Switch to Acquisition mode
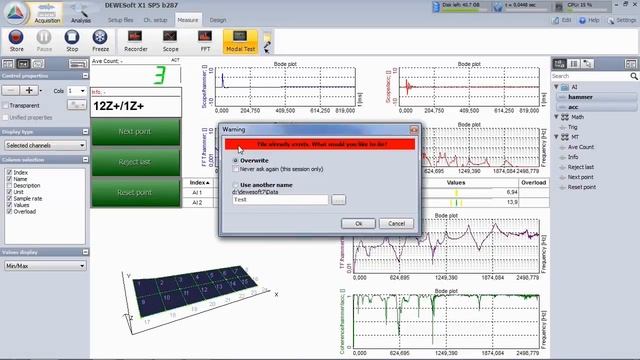 pos(47,13)
